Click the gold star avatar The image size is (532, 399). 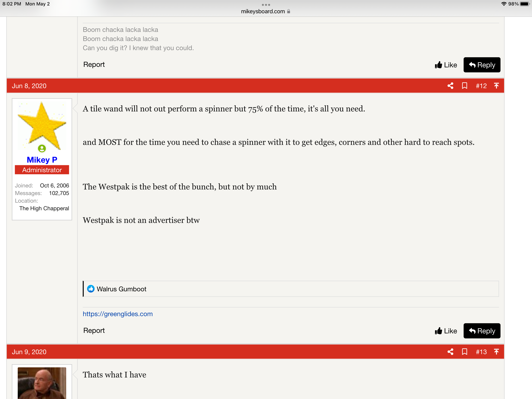tap(42, 125)
